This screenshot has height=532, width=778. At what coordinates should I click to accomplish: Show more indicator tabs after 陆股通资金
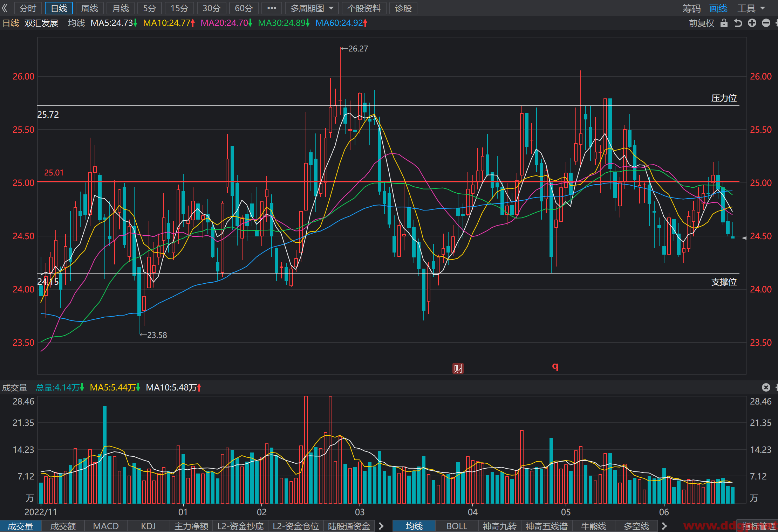(x=382, y=526)
